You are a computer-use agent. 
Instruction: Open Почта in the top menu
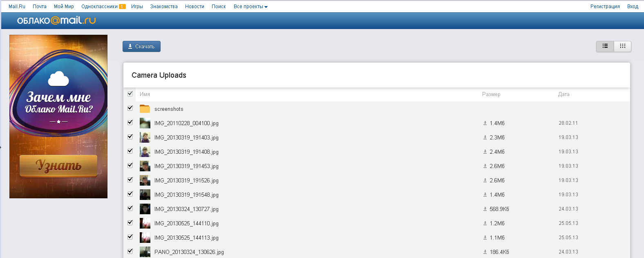click(40, 7)
